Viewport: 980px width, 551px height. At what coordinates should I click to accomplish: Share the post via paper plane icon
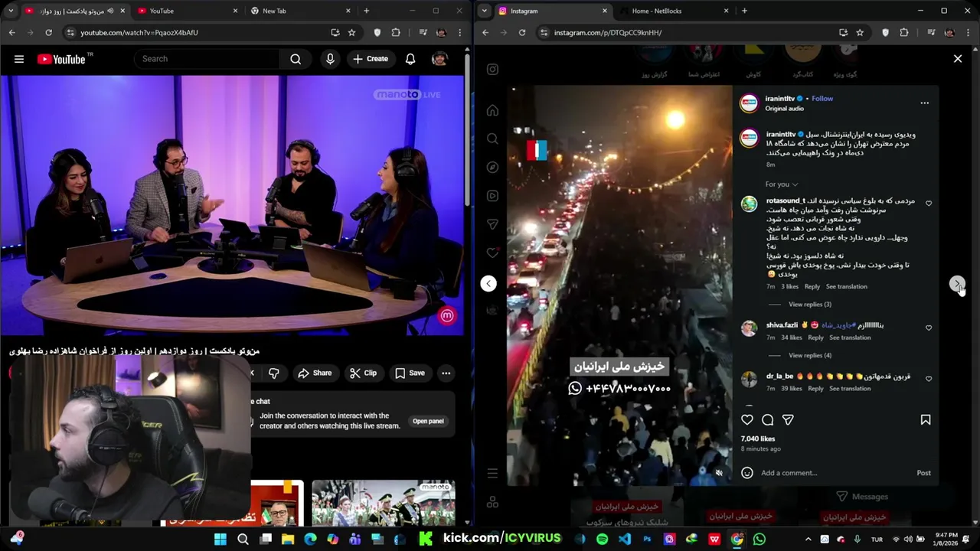pos(788,419)
